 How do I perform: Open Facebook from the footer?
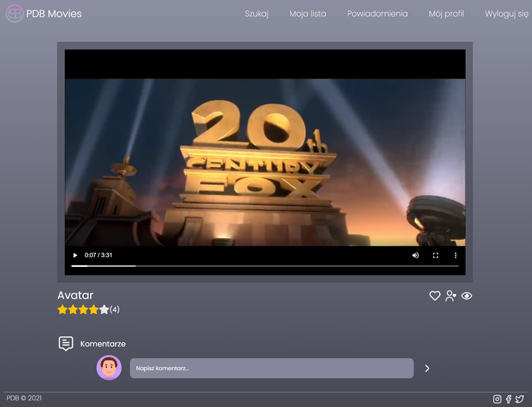click(x=508, y=399)
